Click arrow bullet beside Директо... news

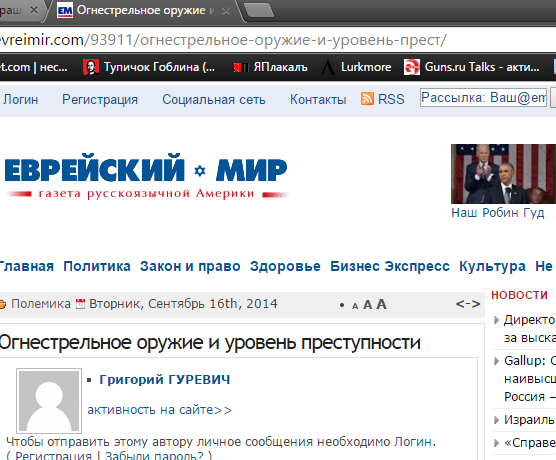coord(497,320)
